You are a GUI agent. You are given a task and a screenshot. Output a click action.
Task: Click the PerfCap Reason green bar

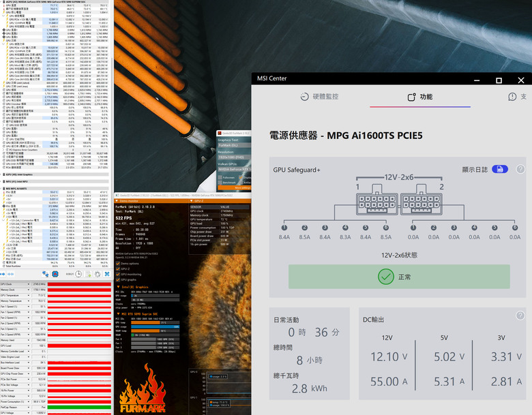(79, 408)
